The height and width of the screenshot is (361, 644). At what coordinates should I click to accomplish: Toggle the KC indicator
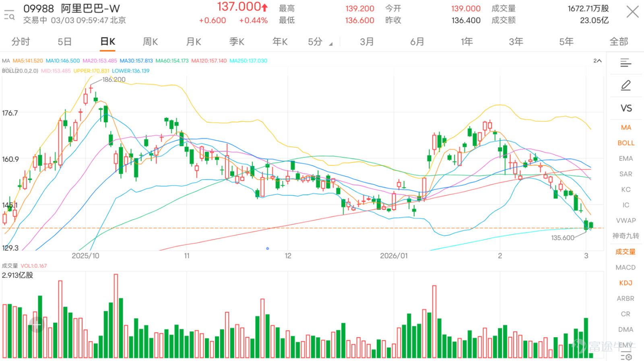pos(626,190)
